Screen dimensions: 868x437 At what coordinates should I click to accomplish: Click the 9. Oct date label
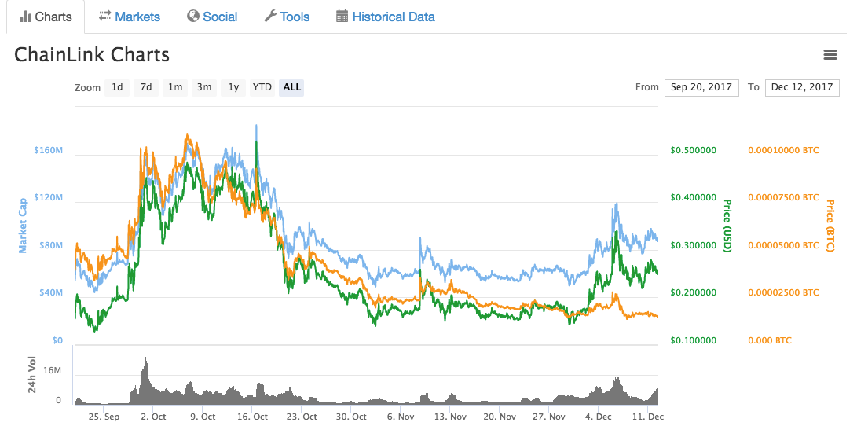[203, 417]
